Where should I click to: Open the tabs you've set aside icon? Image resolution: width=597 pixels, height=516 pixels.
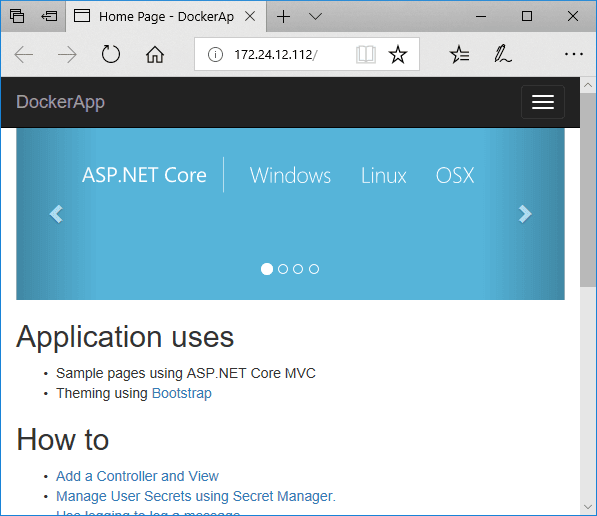click(x=17, y=16)
